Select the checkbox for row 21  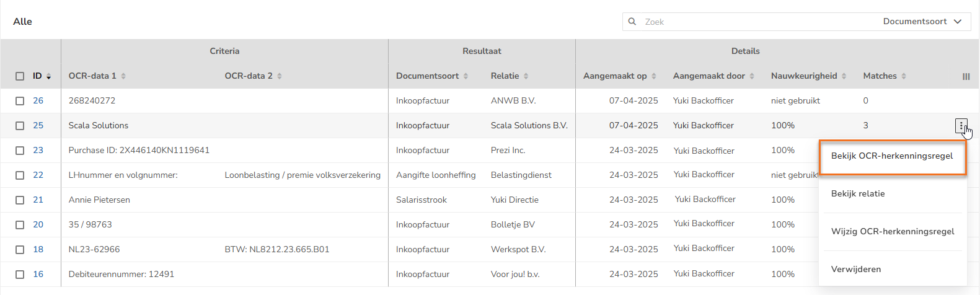click(x=20, y=200)
